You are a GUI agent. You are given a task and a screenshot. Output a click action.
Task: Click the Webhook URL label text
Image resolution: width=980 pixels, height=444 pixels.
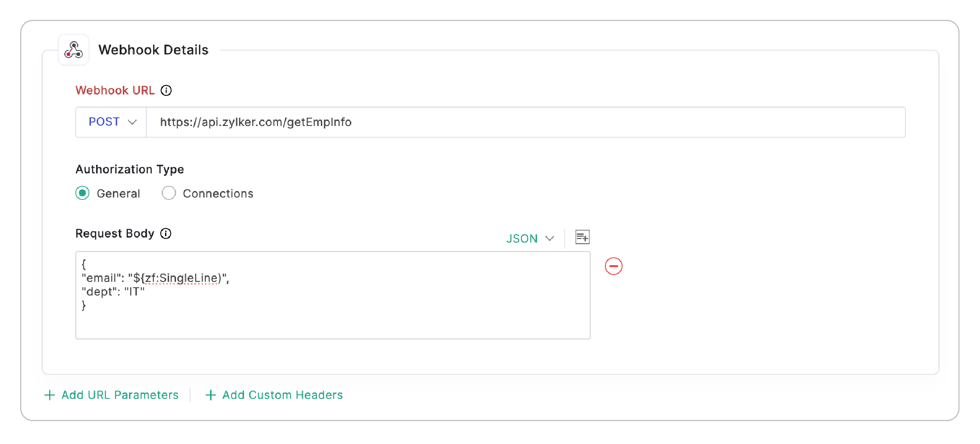pyautogui.click(x=115, y=90)
